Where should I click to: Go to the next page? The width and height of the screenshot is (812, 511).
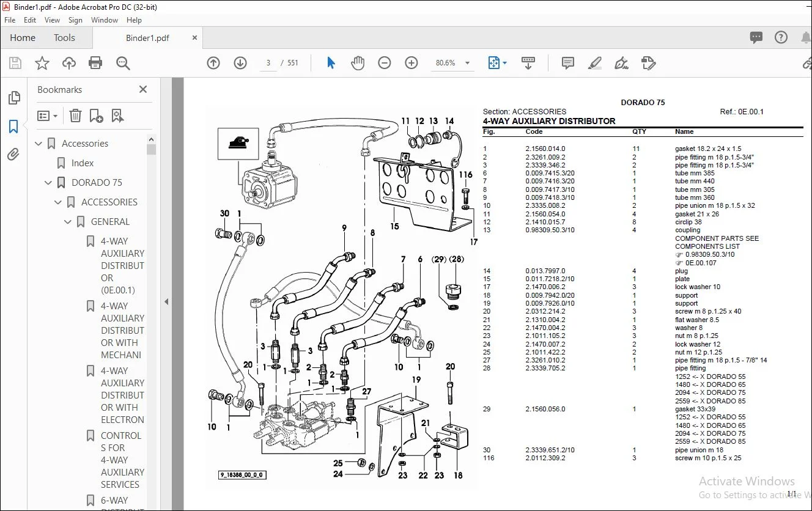tap(240, 63)
